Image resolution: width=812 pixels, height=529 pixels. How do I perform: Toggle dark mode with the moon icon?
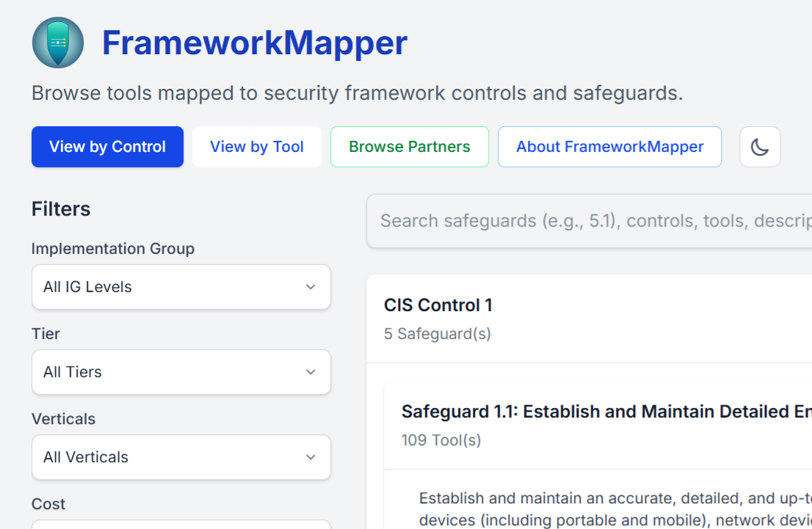pos(760,147)
